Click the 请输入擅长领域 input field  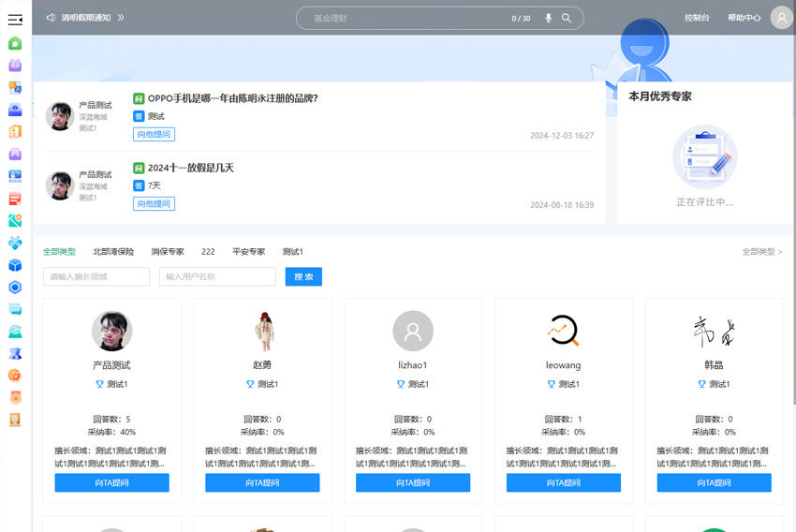tap(96, 276)
